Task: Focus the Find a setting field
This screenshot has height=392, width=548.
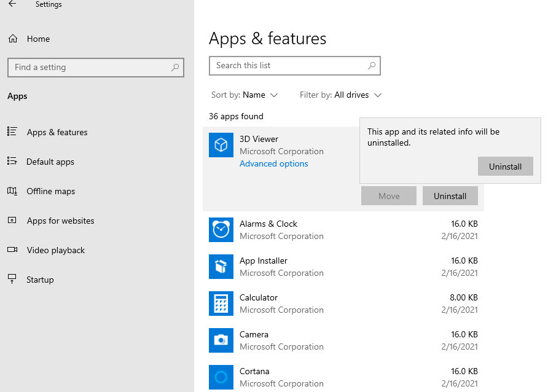Action: [96, 68]
